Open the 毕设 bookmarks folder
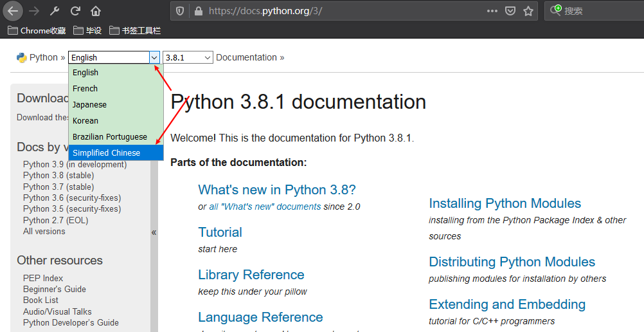 click(87, 30)
